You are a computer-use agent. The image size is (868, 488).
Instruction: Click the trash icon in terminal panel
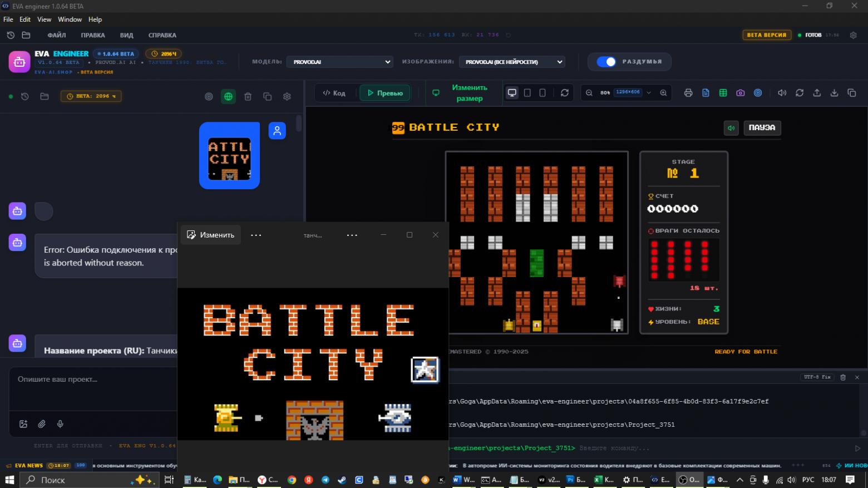coord(843,377)
